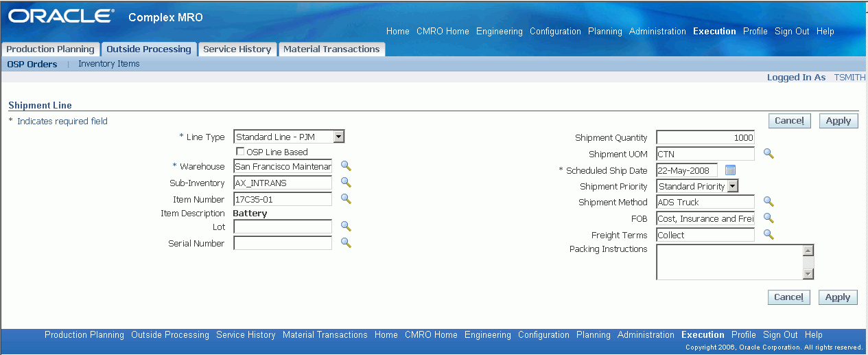Open the footer Help link
868x355 pixels.
click(x=814, y=335)
